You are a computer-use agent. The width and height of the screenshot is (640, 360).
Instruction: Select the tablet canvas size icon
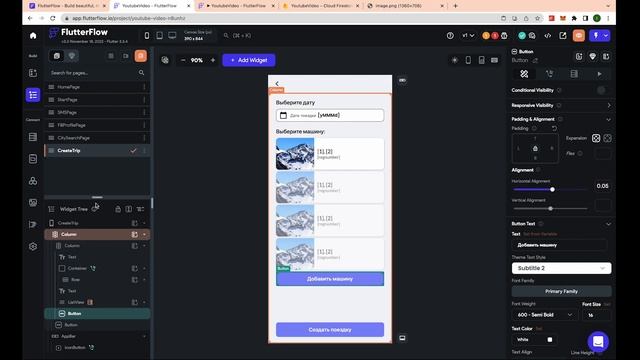[159, 36]
